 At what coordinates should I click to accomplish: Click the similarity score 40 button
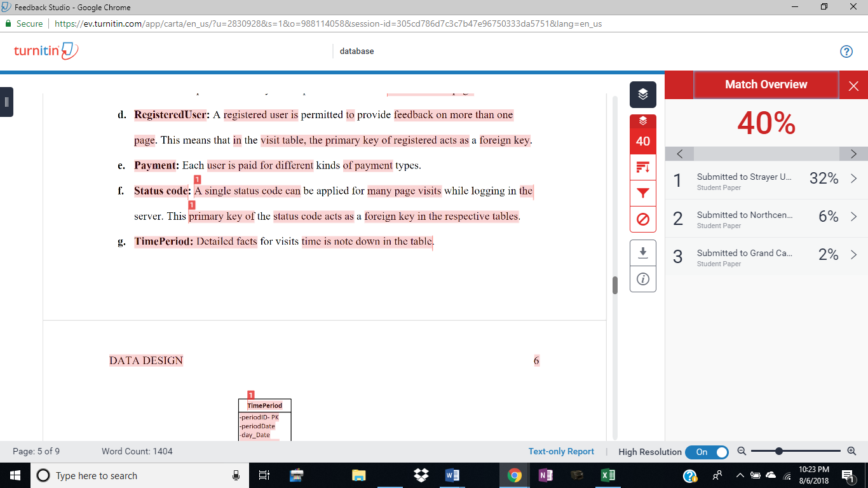point(643,141)
